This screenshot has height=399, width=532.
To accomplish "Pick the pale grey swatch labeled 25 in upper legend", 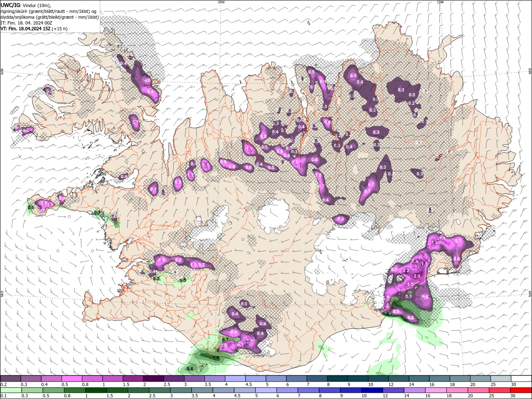I will click(501, 379).
